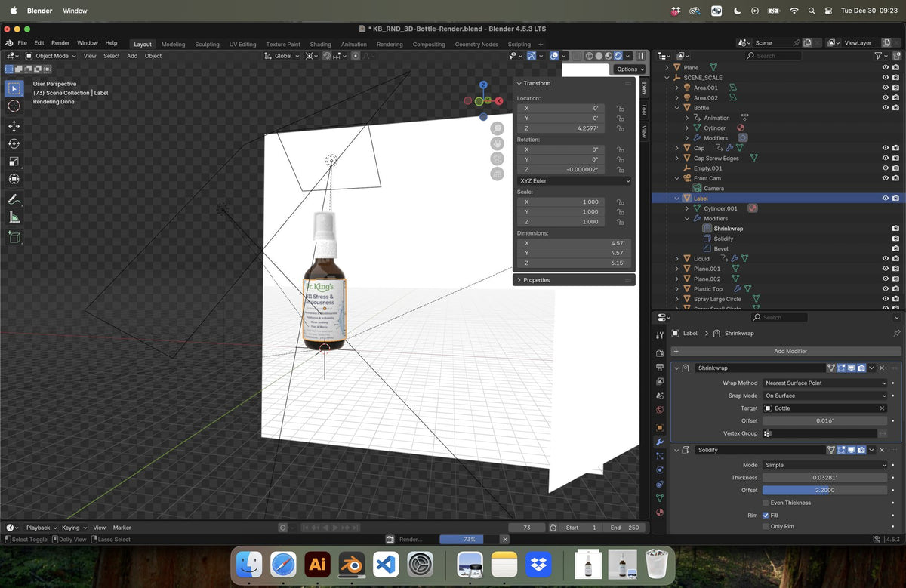The width and height of the screenshot is (906, 588).
Task: Open the XYZ Euler rotation mode dropdown
Action: [x=575, y=181]
